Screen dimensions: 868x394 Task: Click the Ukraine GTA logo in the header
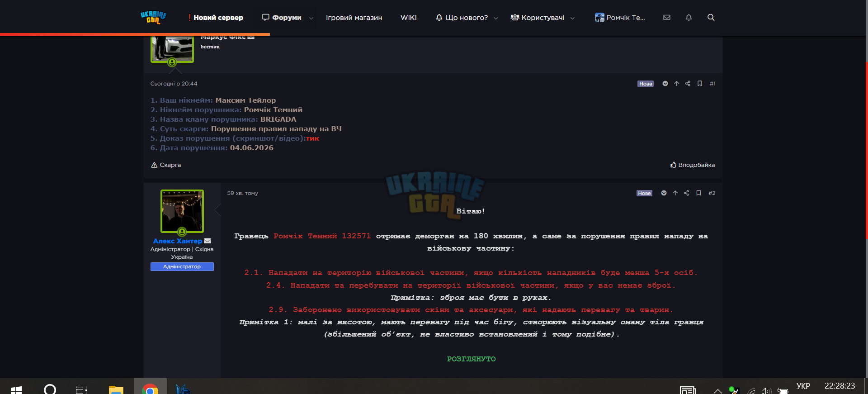tap(153, 17)
